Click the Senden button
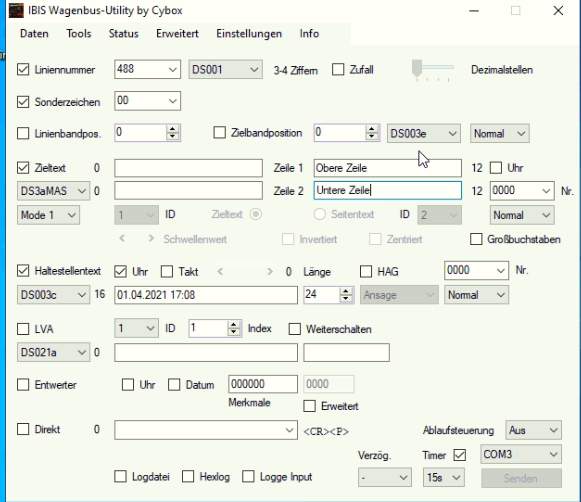This screenshot has width=581, height=502. [521, 478]
